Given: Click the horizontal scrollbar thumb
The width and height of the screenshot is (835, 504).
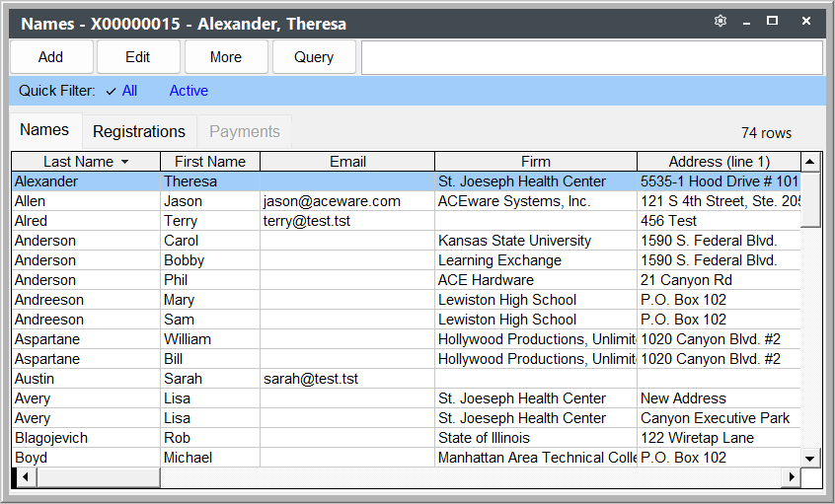Looking at the screenshot, I should point(98,476).
